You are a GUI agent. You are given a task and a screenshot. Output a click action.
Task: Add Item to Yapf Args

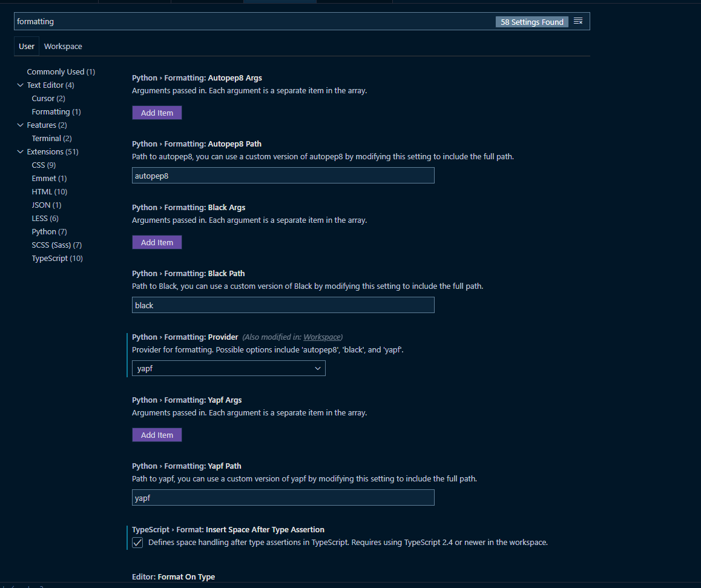[x=157, y=435]
